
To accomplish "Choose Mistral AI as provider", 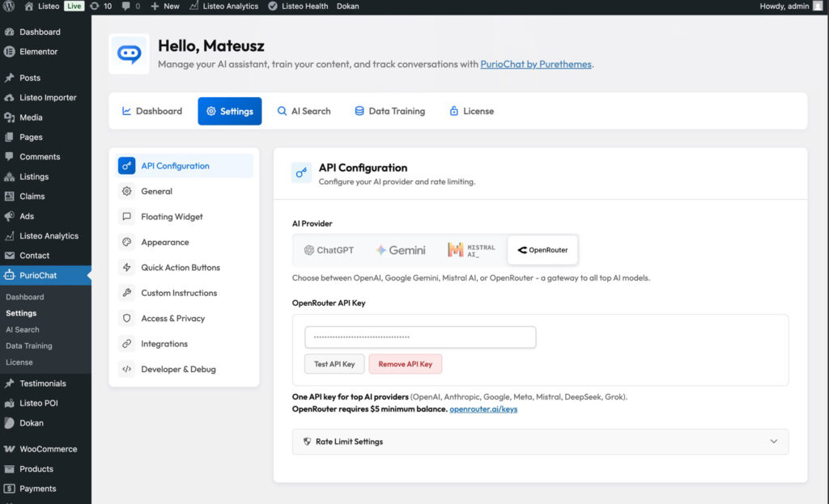I will [x=471, y=250].
